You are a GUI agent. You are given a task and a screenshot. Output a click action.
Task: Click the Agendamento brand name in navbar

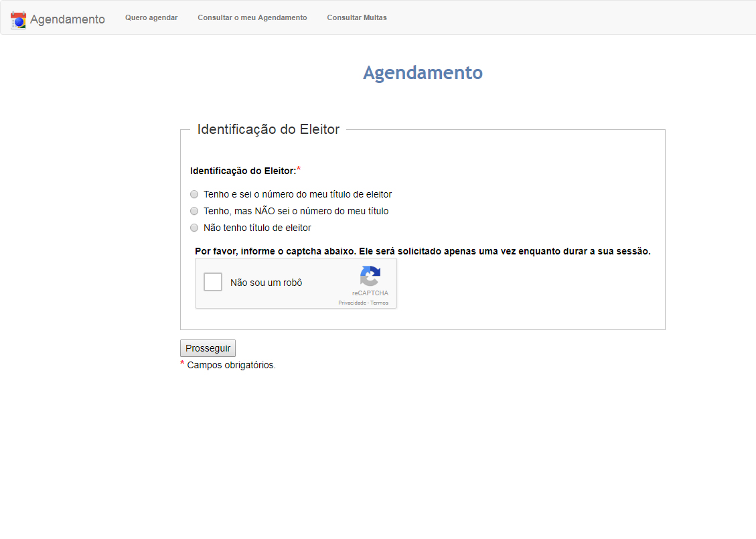(67, 19)
